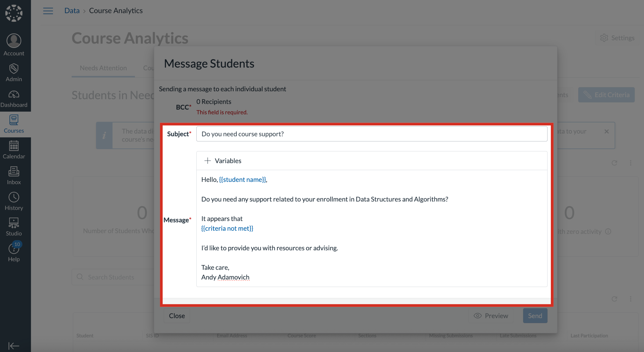Refresh the analytics data panel
This screenshot has height=352, width=644.
coord(614,163)
